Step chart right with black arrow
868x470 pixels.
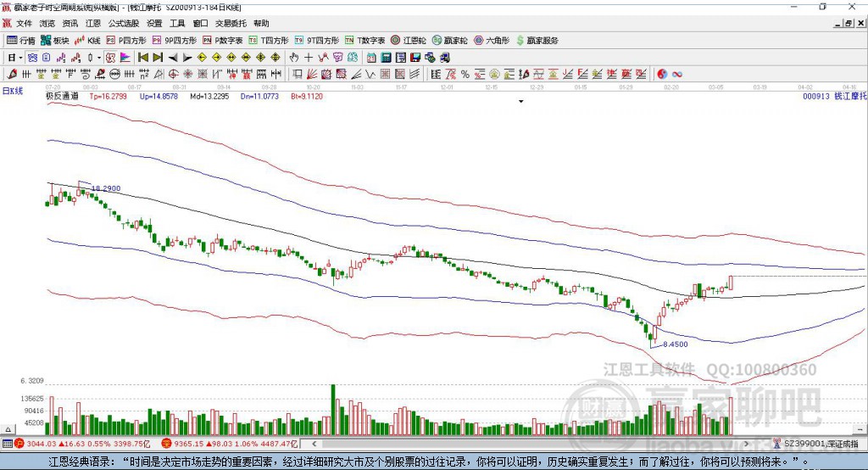(187, 58)
